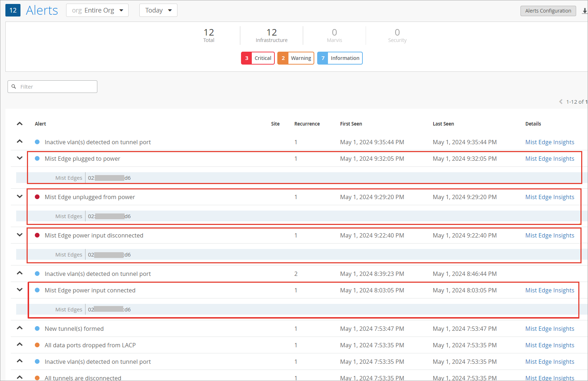Open Mist Edge Insights for power input connected
The image size is (588, 381).
[x=550, y=290]
